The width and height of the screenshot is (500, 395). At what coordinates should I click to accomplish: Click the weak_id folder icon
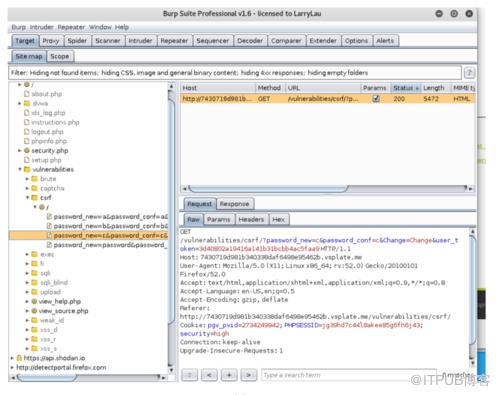coord(34,320)
